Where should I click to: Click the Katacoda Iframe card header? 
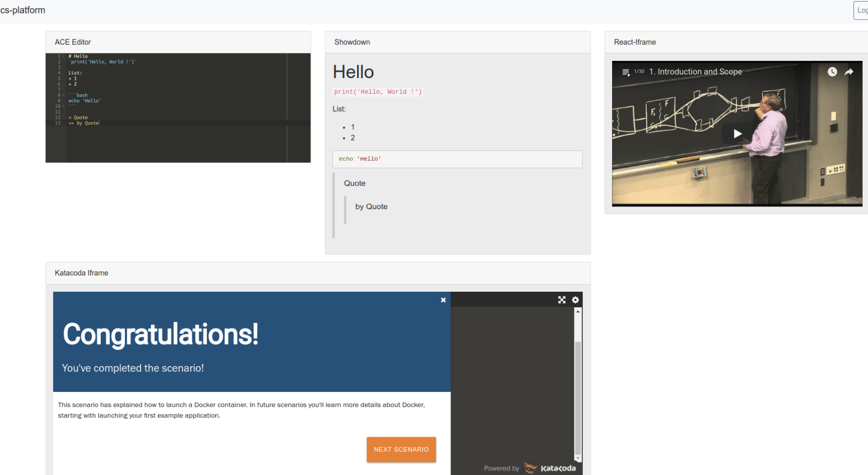click(318, 273)
